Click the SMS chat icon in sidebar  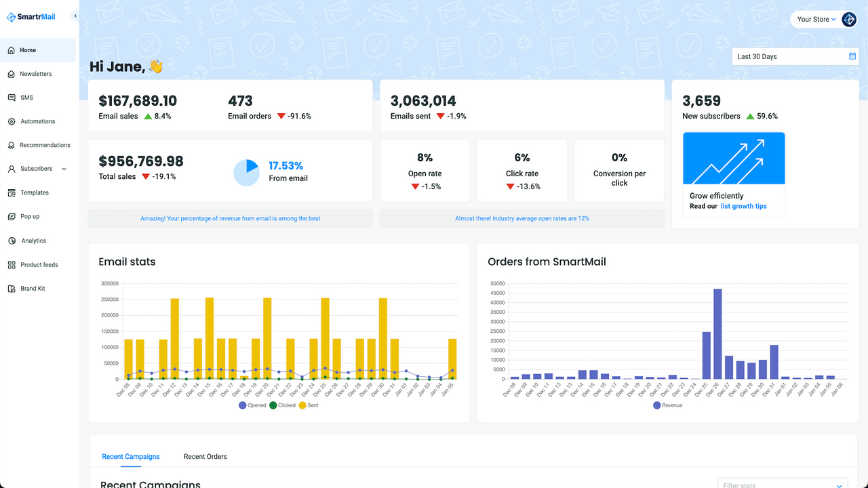(x=12, y=98)
